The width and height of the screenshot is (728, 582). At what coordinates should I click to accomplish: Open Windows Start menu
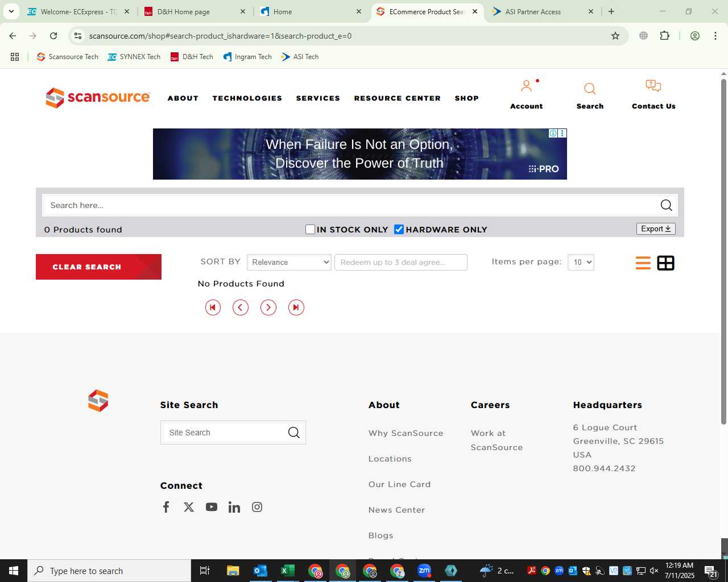[x=14, y=571]
